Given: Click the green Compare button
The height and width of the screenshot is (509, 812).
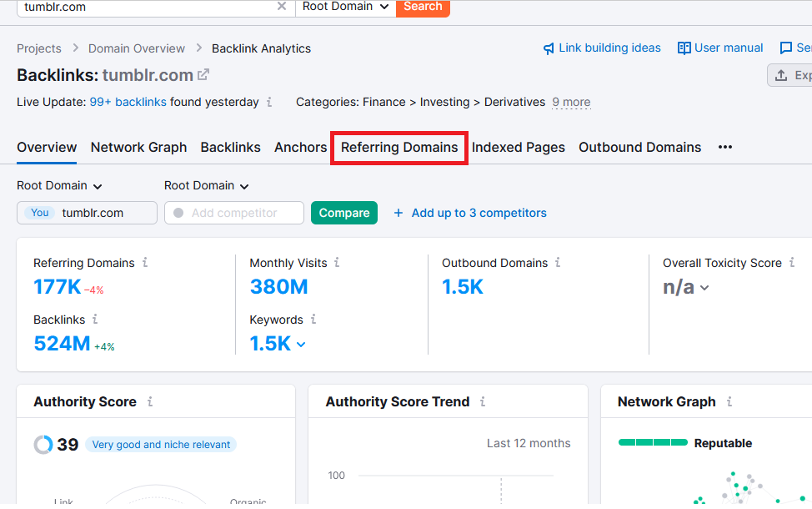Looking at the screenshot, I should (343, 213).
